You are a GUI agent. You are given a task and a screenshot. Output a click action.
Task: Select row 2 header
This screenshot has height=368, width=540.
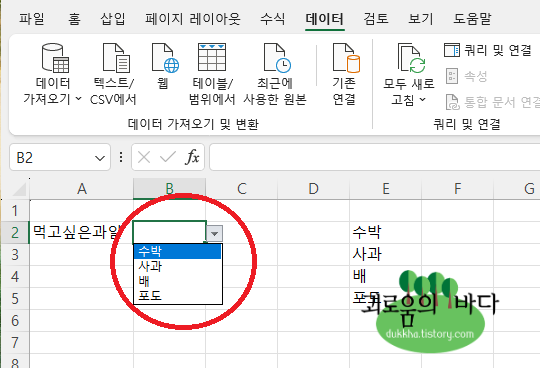(x=15, y=233)
